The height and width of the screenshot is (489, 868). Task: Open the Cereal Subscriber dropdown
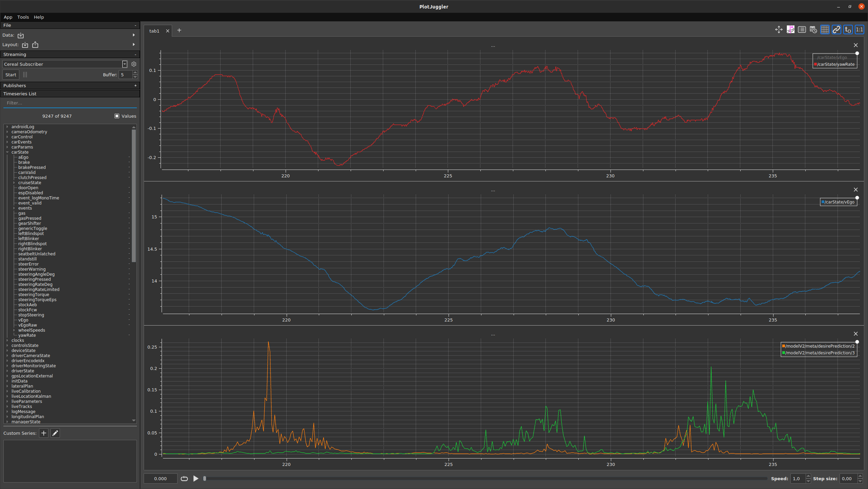(125, 64)
